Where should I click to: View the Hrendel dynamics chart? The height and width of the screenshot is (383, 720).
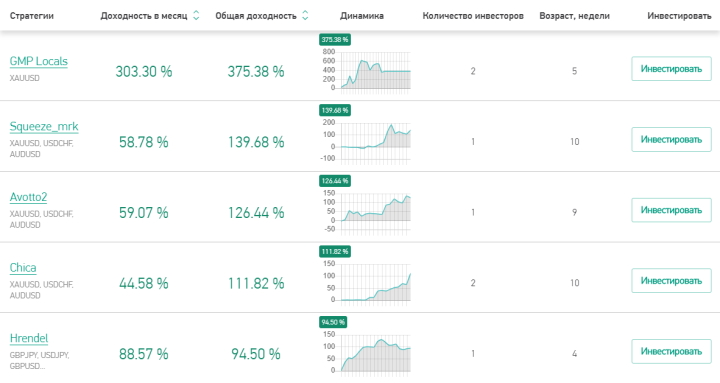[x=366, y=353]
